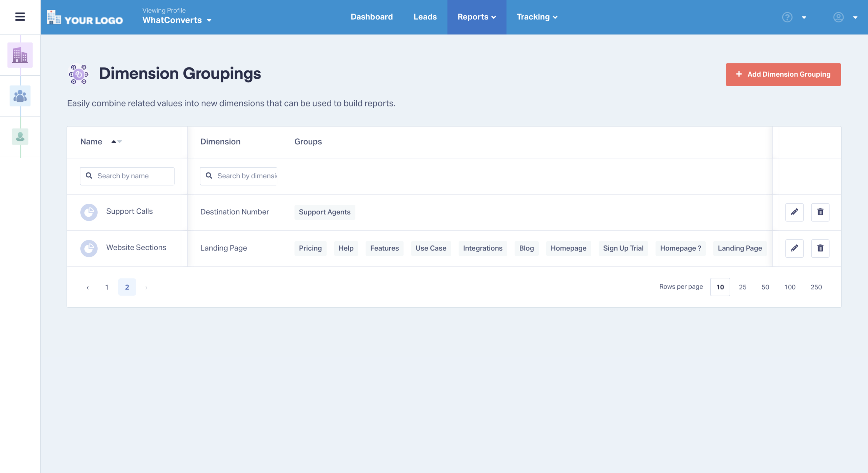This screenshot has width=868, height=473.
Task: Click the Search by name input field
Action: (127, 176)
